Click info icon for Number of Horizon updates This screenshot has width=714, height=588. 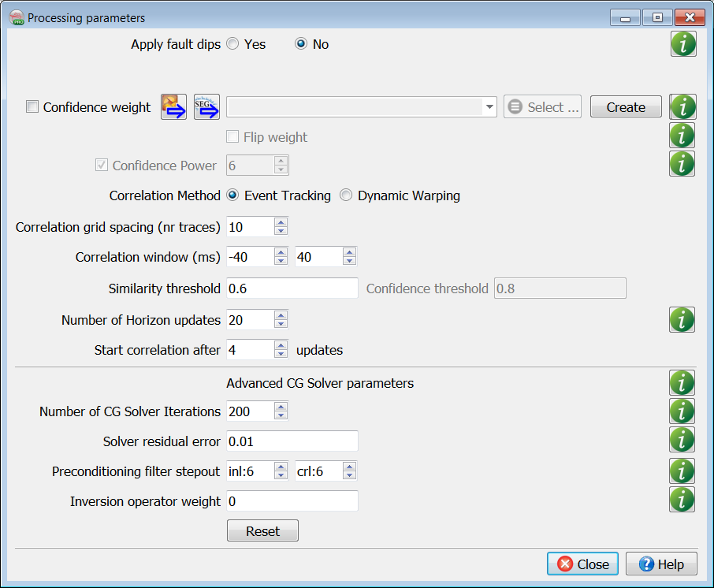coord(682,319)
